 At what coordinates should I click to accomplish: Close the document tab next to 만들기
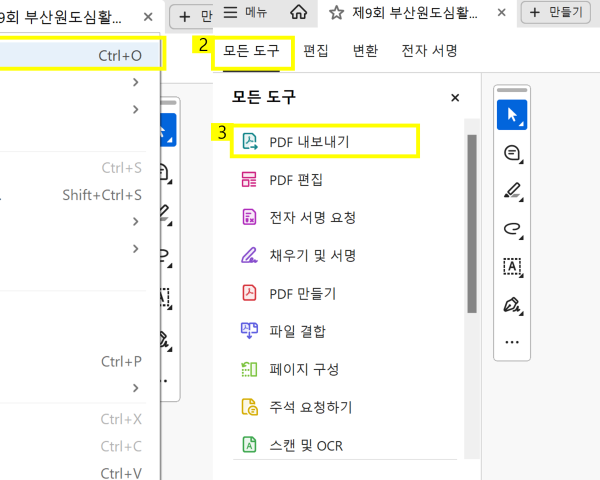point(501,13)
